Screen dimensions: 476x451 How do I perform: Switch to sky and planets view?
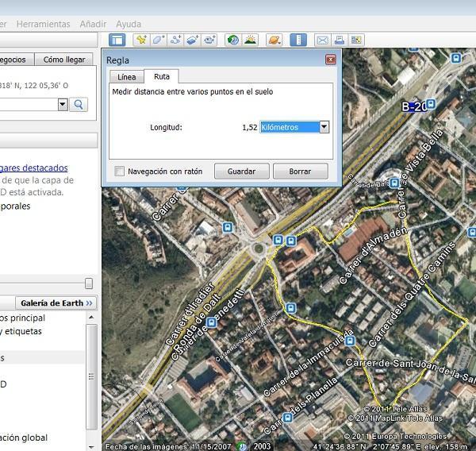click(x=274, y=40)
